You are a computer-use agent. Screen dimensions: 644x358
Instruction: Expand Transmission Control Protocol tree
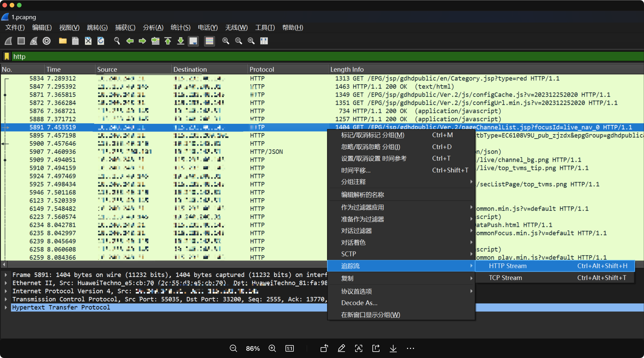pos(6,299)
